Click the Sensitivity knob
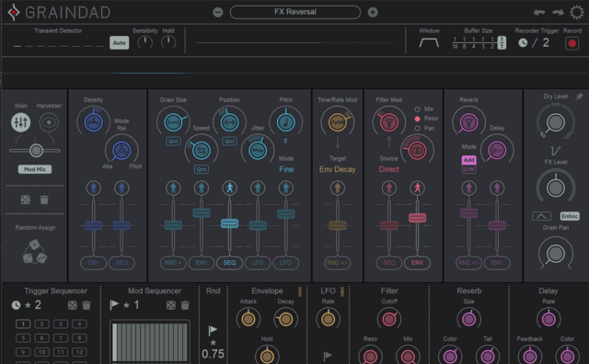Image resolution: width=589 pixels, height=364 pixels. coord(145,42)
